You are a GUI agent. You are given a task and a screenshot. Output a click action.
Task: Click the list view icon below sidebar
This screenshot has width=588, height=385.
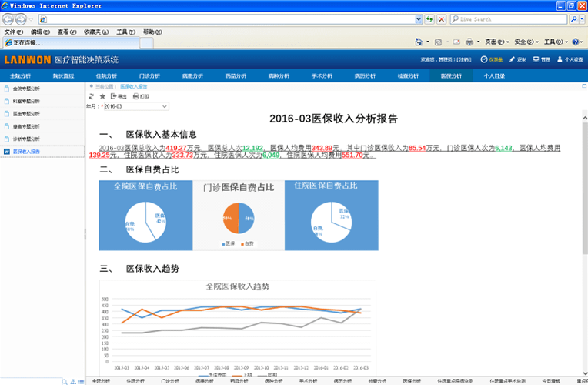81,382
